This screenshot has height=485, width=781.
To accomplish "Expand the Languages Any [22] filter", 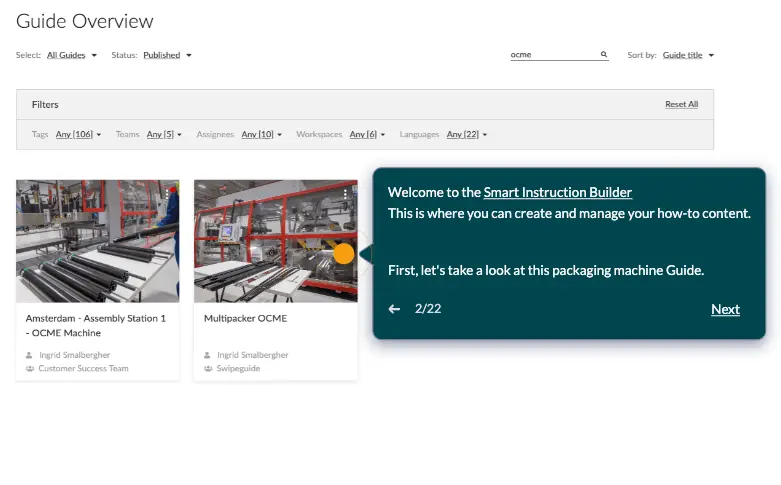I will [467, 134].
